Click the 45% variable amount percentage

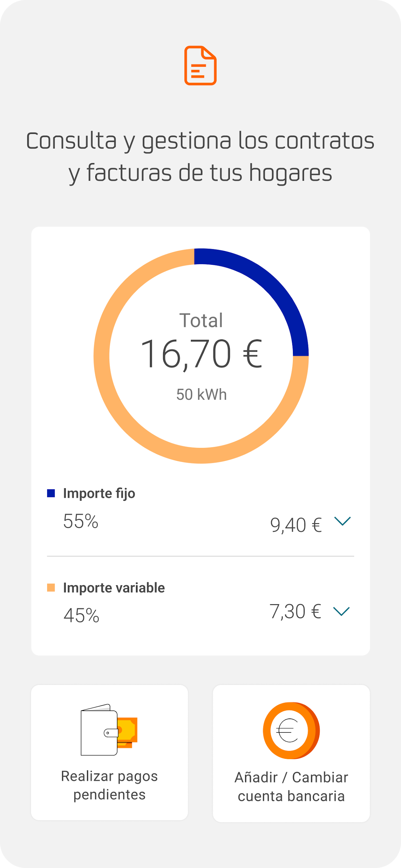click(x=81, y=615)
